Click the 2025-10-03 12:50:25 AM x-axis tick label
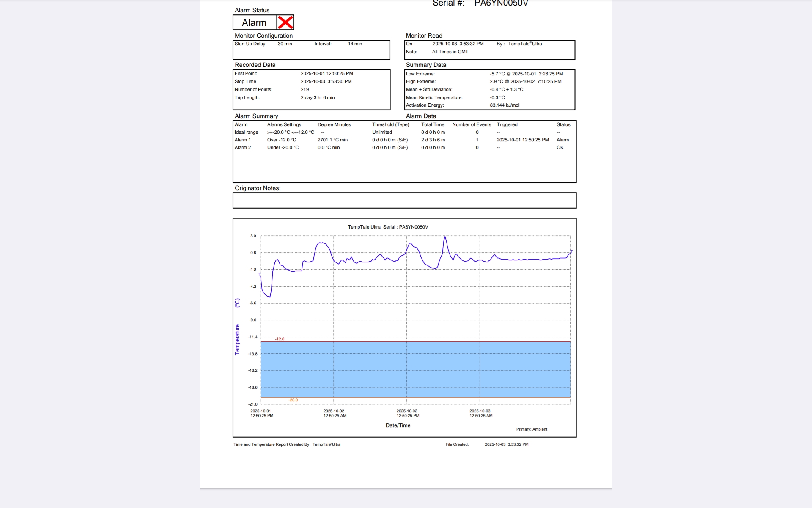Screen dimensions: 812x508 click(480, 413)
